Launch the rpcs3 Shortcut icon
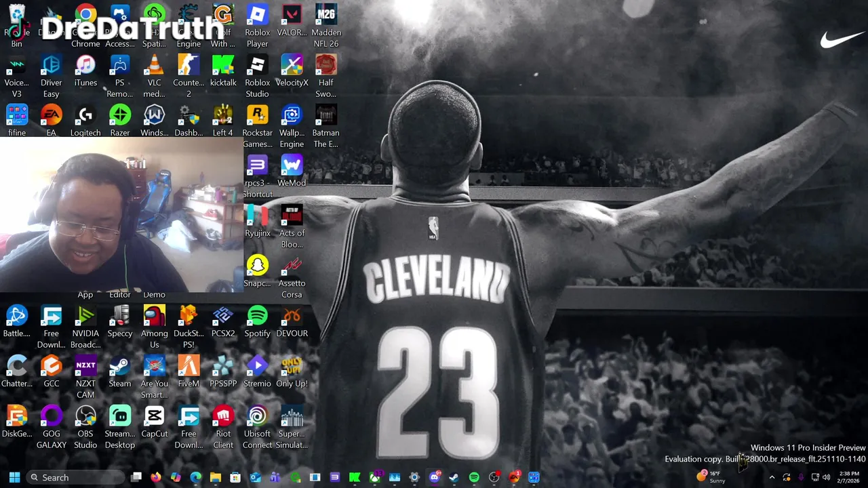Image resolution: width=868 pixels, height=488 pixels. tap(257, 176)
